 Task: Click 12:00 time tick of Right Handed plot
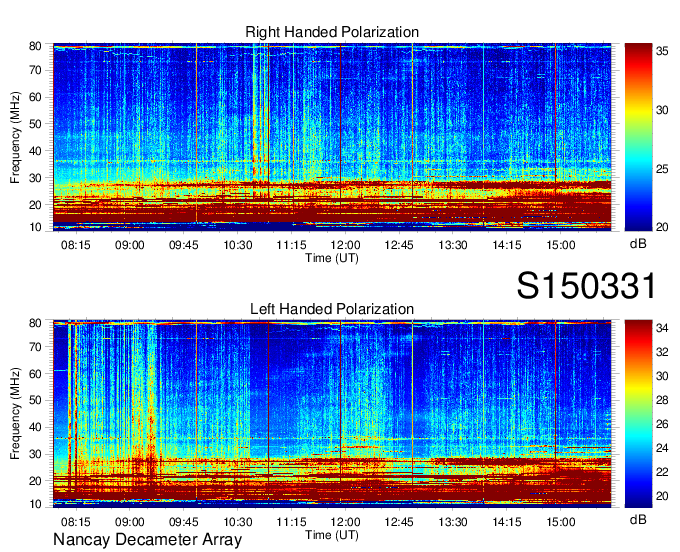click(345, 245)
